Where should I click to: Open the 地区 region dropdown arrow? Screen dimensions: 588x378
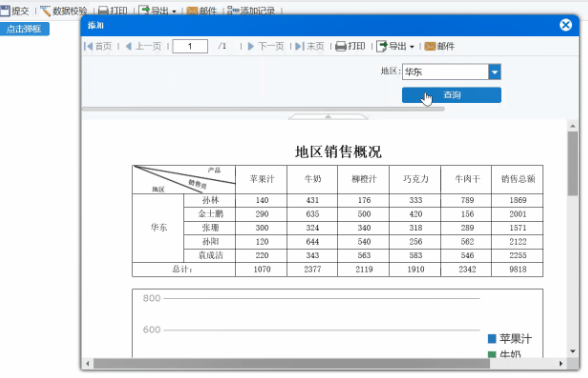[x=494, y=72]
